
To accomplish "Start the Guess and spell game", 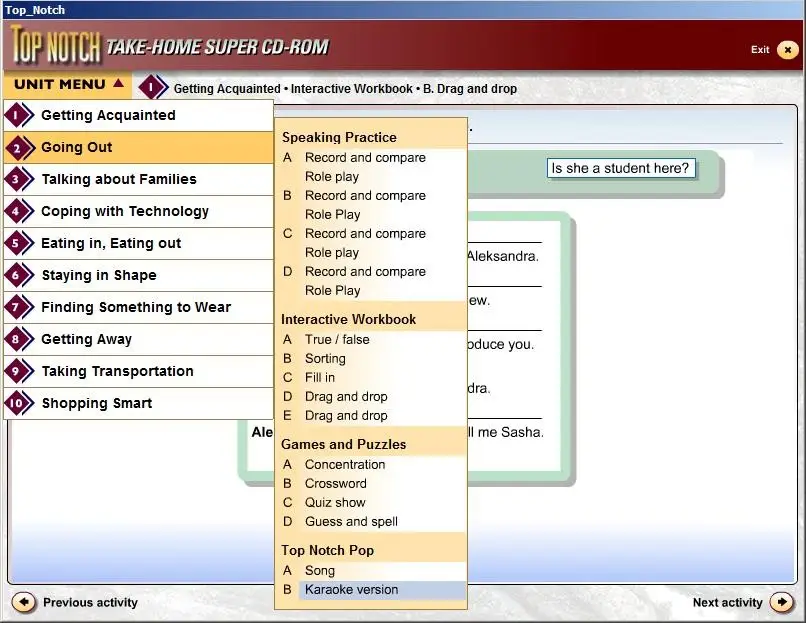I will point(351,521).
